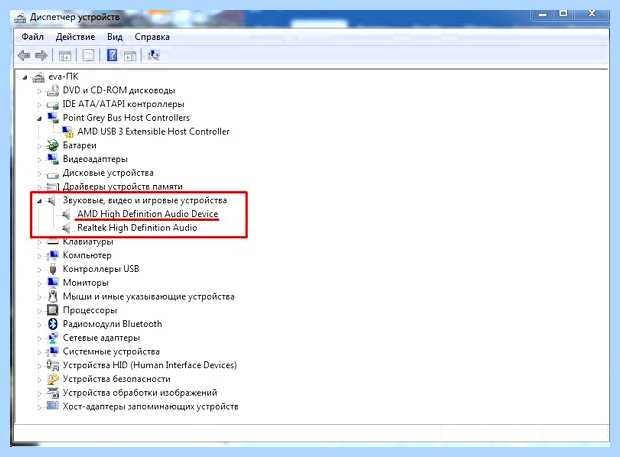
Task: Open the Файл menu
Action: [32, 37]
